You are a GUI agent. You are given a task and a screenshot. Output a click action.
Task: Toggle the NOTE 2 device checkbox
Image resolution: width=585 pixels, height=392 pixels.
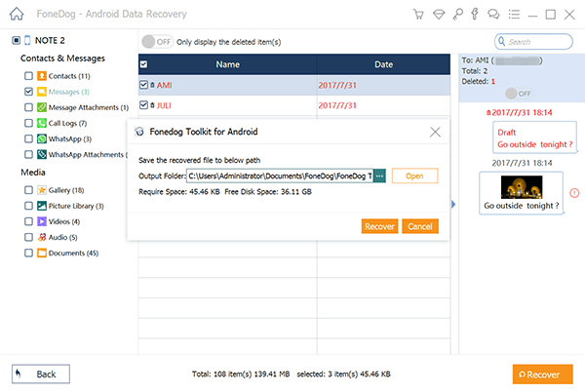coord(16,40)
